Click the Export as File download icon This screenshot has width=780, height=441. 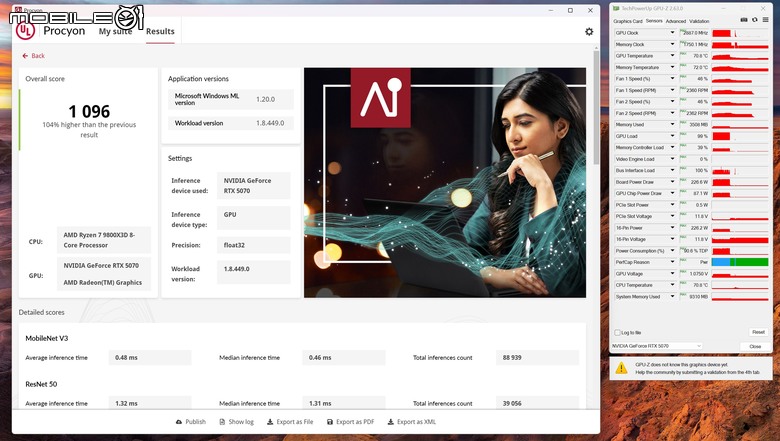(270, 422)
